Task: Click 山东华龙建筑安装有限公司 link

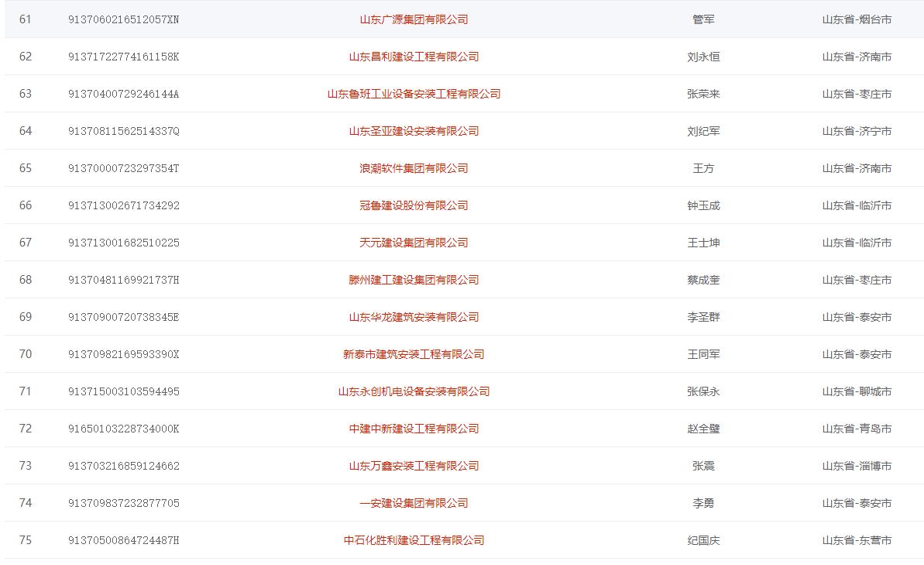Action: pyautogui.click(x=414, y=317)
